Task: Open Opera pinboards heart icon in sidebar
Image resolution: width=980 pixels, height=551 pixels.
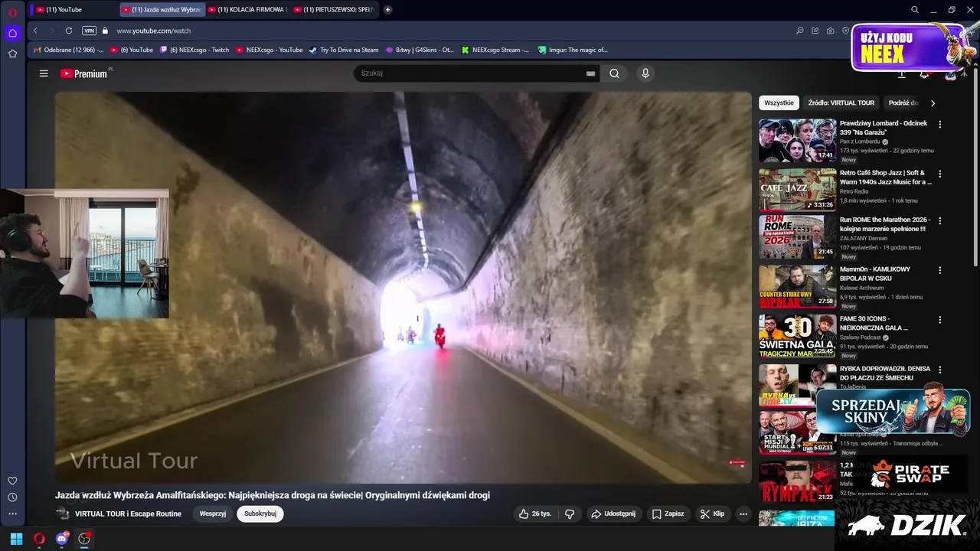Action: tap(12, 481)
